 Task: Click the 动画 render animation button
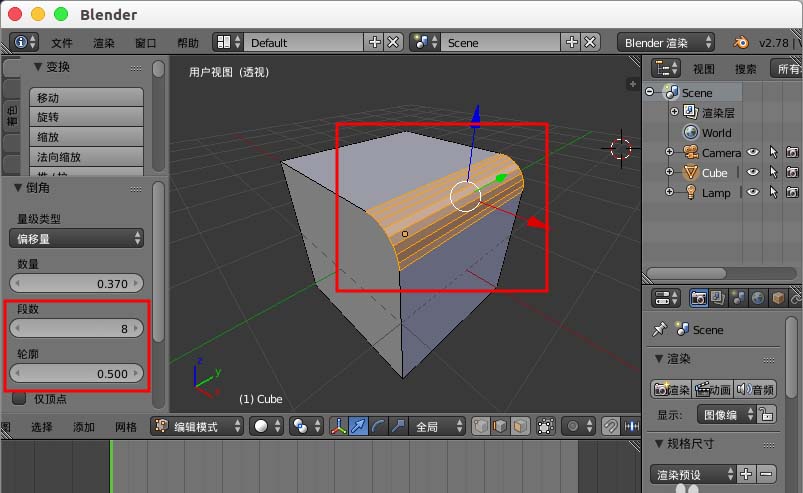[x=713, y=389]
